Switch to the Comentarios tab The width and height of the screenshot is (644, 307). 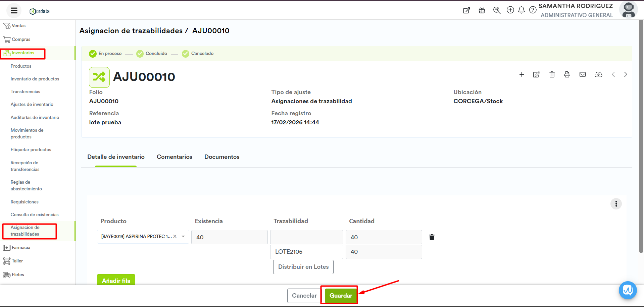coord(174,157)
